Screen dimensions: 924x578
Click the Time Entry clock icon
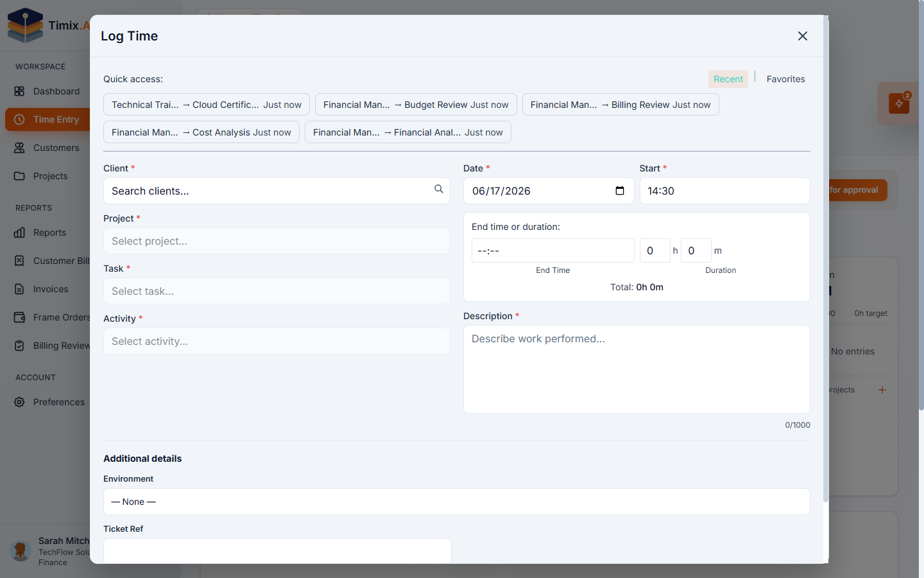tap(19, 119)
